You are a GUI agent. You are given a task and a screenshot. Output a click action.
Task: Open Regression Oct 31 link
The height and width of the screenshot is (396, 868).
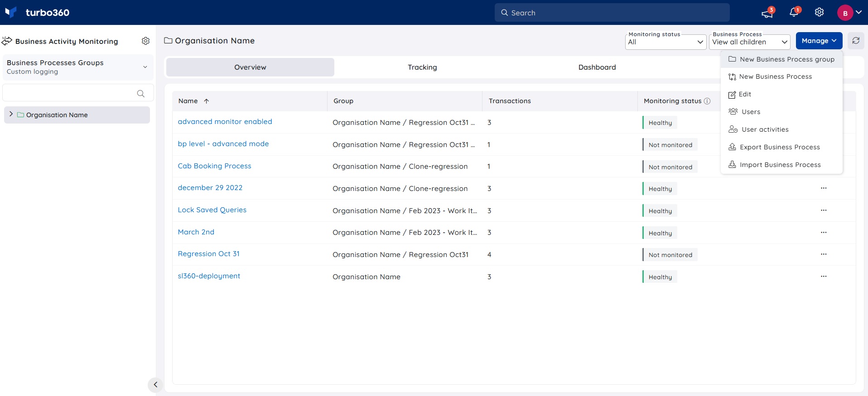(x=208, y=254)
